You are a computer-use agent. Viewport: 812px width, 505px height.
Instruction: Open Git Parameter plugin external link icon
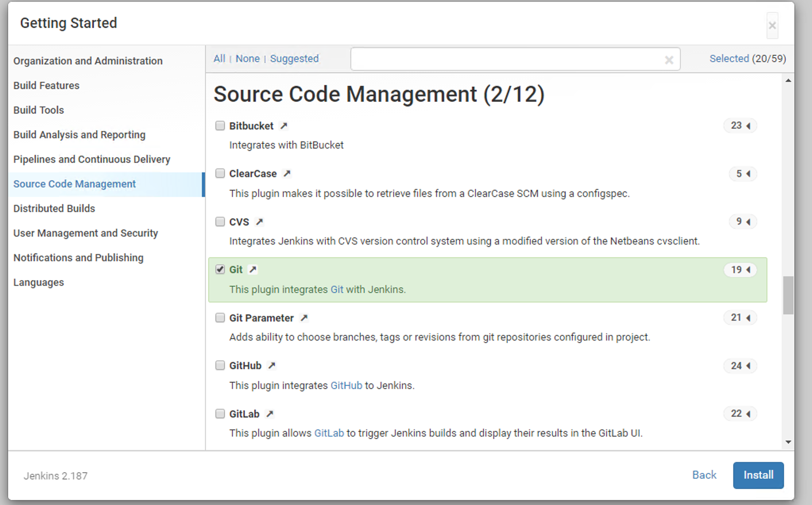coord(304,318)
